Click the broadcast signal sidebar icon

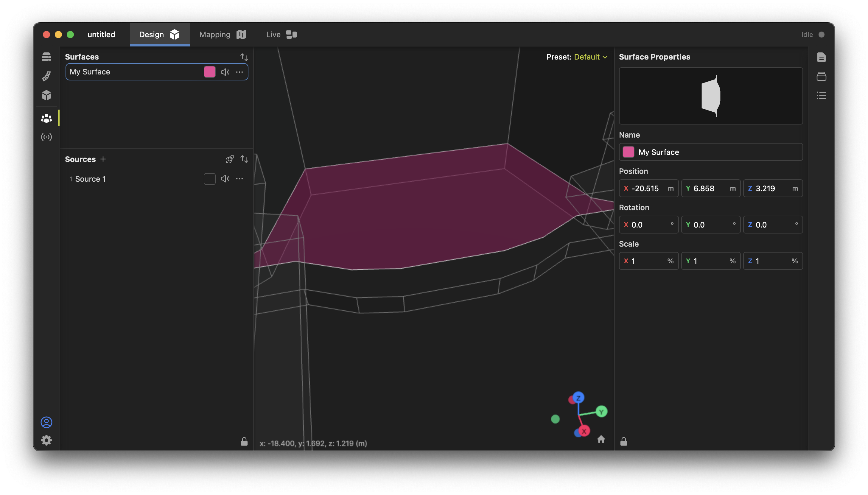click(x=46, y=137)
